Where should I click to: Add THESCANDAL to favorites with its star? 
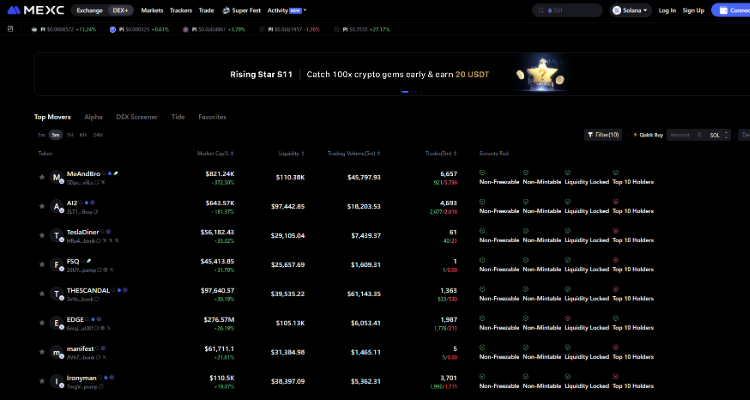(x=42, y=294)
